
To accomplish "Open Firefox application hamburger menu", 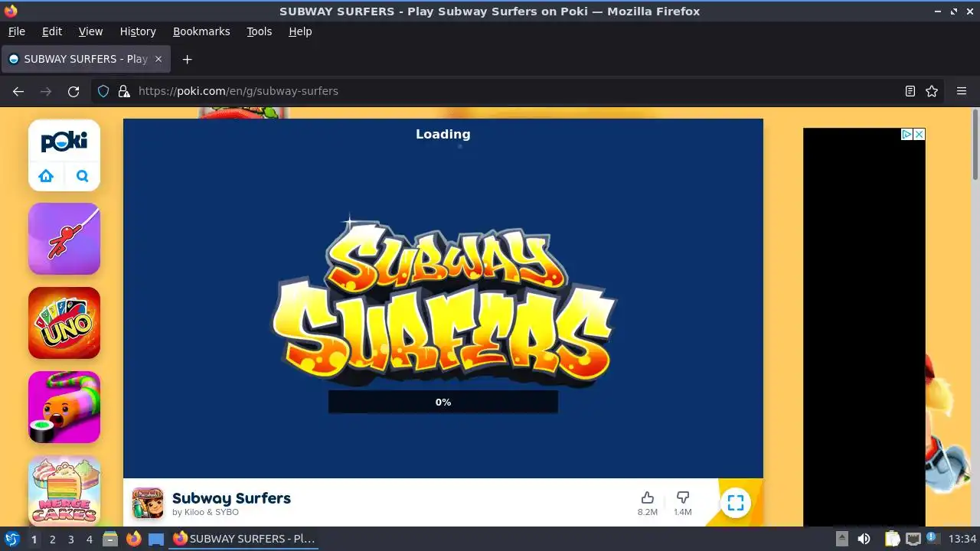I will 962,91.
